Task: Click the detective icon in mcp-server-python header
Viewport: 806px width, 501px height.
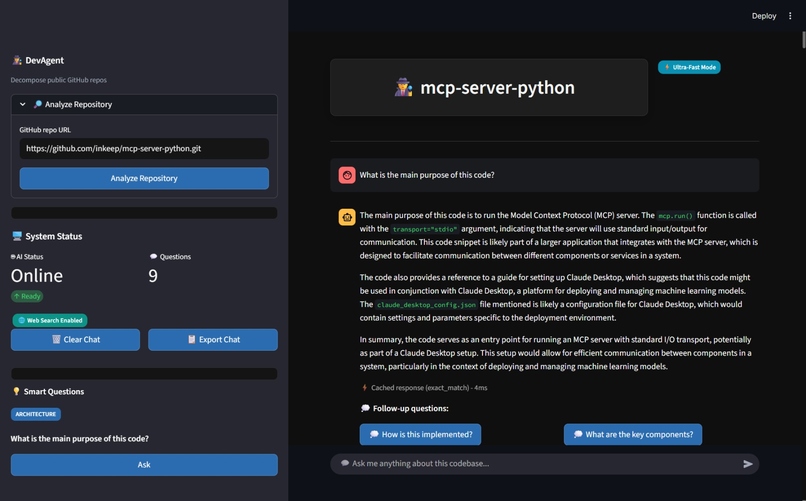Action: [404, 87]
